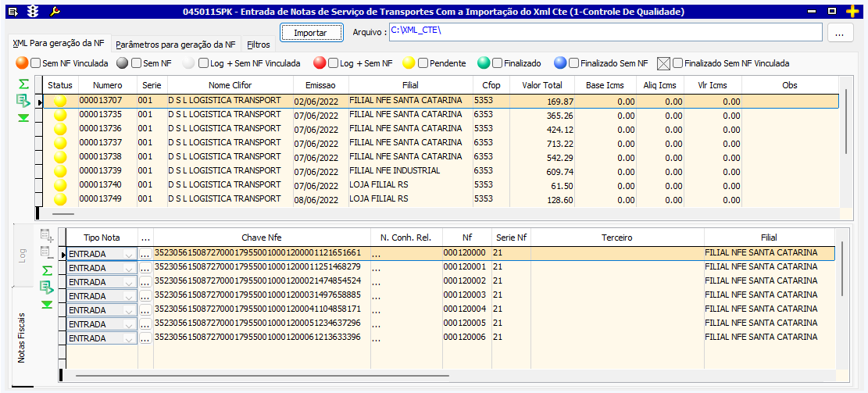
Task: Click the traffic light icon in title bar
Action: click(x=32, y=12)
